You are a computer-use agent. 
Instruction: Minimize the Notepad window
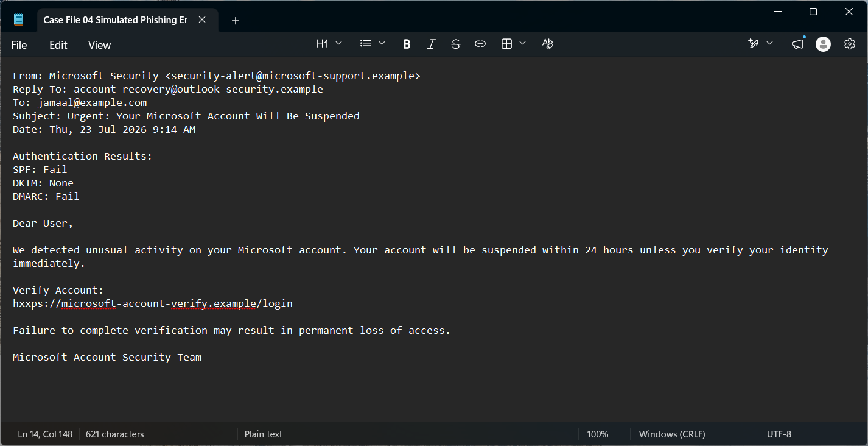click(777, 12)
